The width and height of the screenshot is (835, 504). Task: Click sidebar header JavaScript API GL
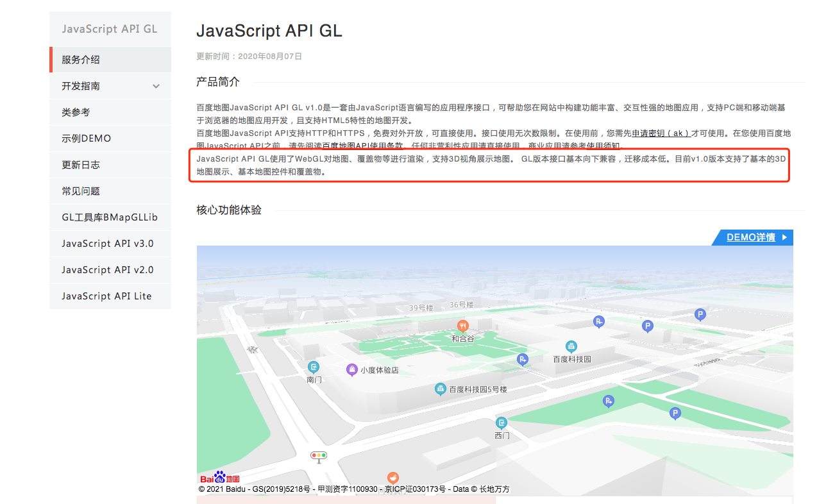coord(110,29)
